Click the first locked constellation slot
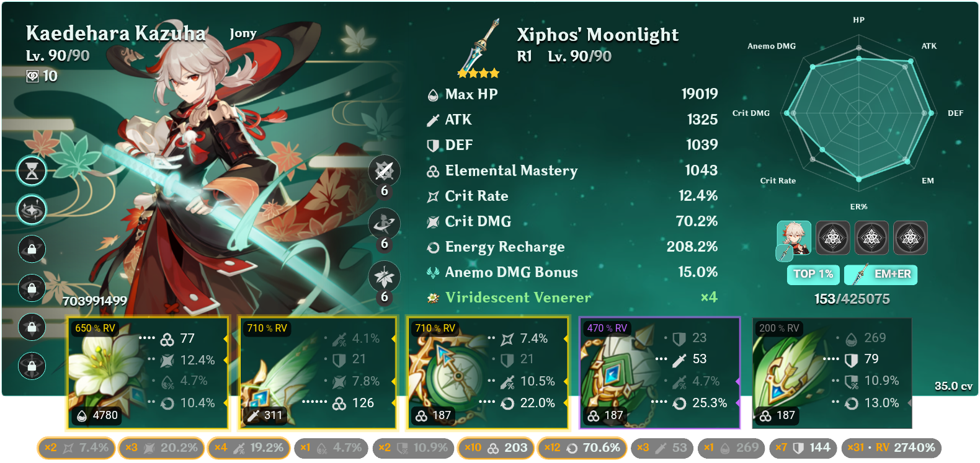The width and height of the screenshot is (980, 463). pyautogui.click(x=32, y=249)
